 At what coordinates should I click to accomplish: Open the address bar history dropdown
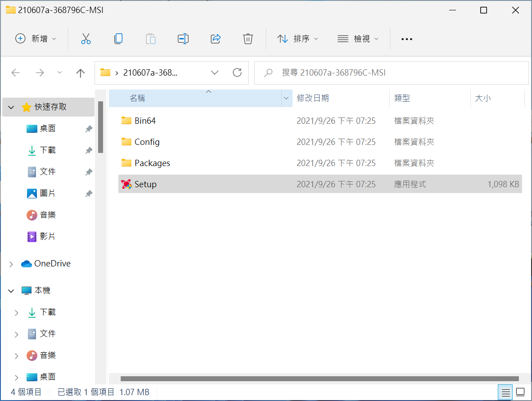pyautogui.click(x=215, y=72)
